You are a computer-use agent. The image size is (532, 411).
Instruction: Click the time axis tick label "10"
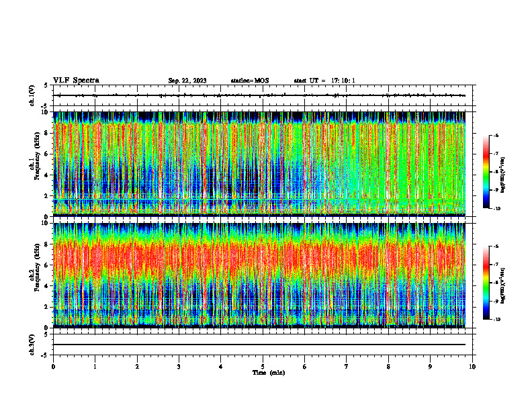(x=472, y=367)
